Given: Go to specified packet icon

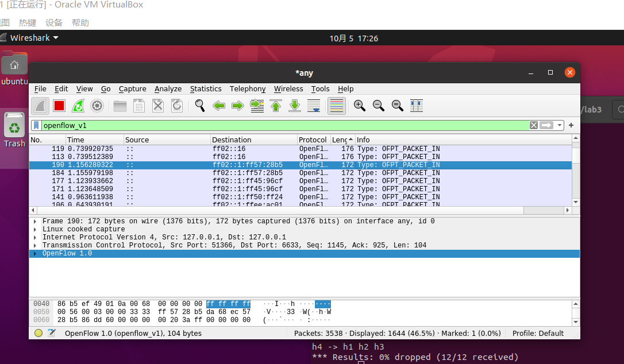Looking at the screenshot, I should click(x=257, y=106).
